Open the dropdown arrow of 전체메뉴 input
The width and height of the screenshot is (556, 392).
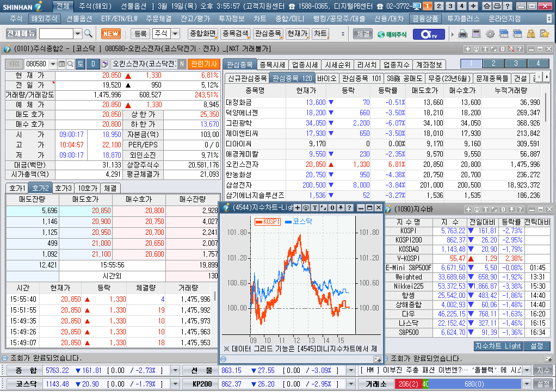(x=78, y=34)
